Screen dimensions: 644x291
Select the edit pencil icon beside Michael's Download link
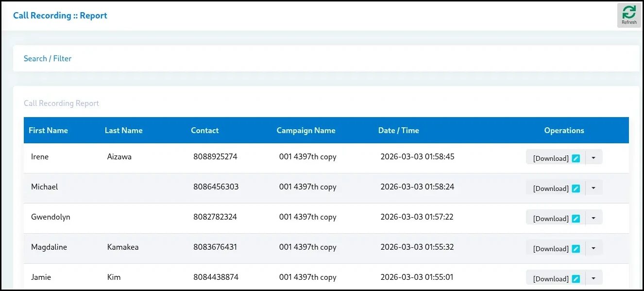(x=576, y=187)
